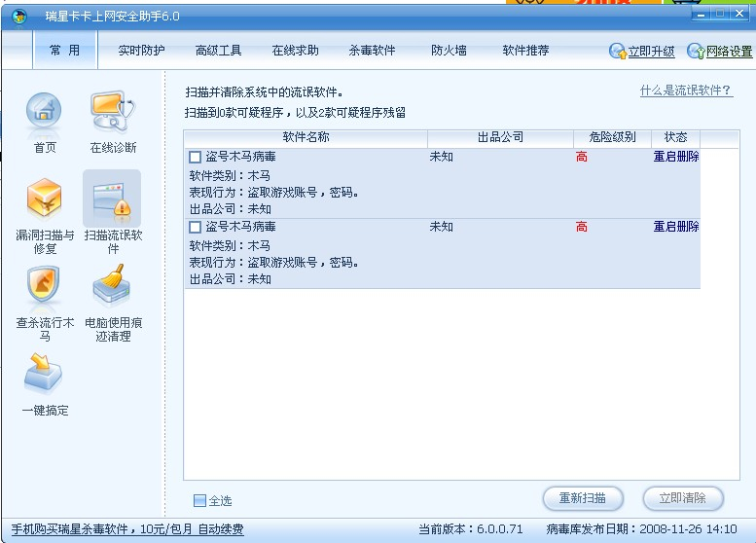Open the 高级工具 tab

point(218,51)
